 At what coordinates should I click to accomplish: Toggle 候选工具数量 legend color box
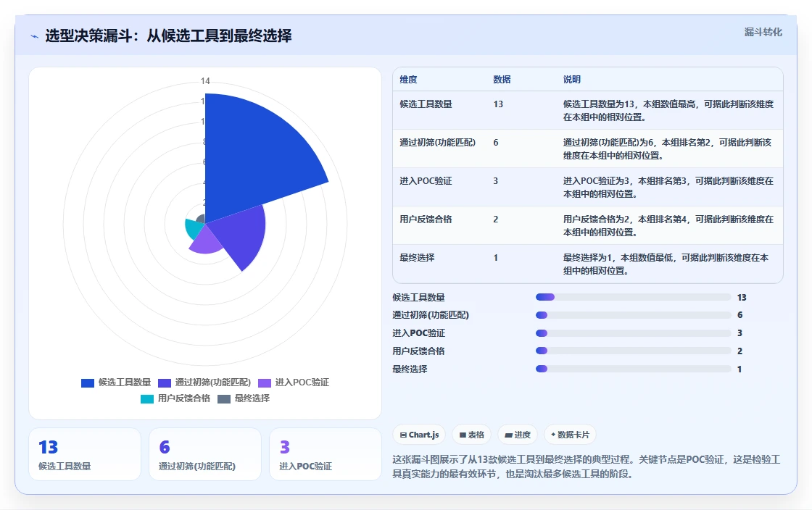click(88, 382)
